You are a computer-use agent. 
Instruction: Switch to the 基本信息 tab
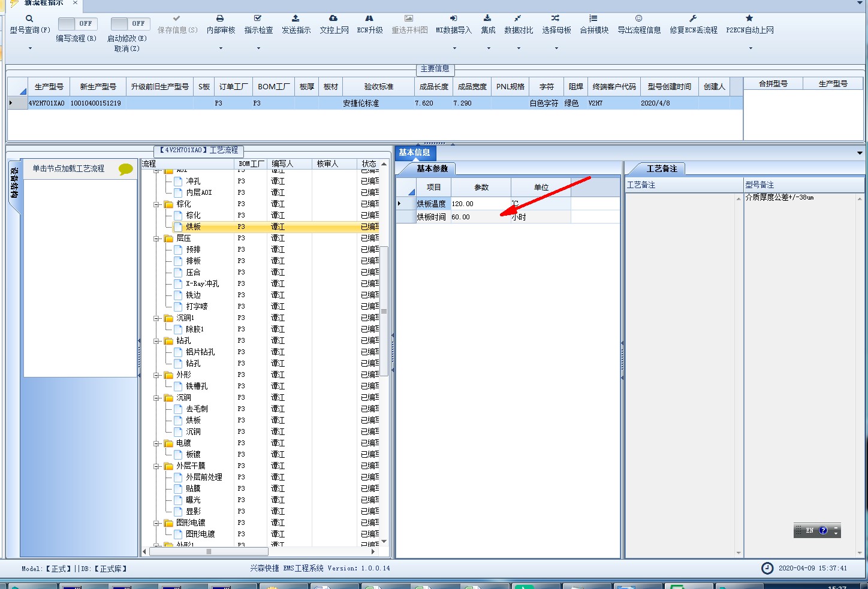pos(414,153)
